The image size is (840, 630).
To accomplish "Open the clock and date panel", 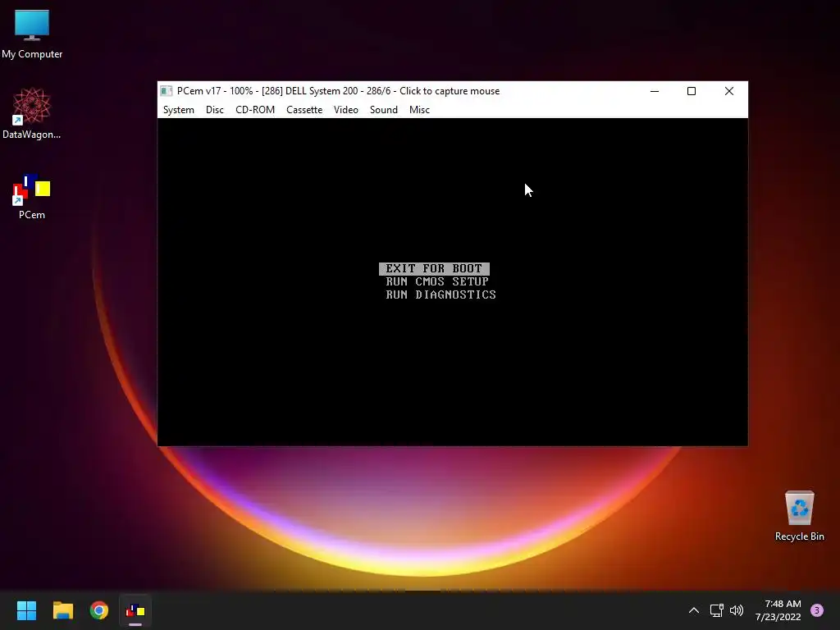I will coord(778,610).
